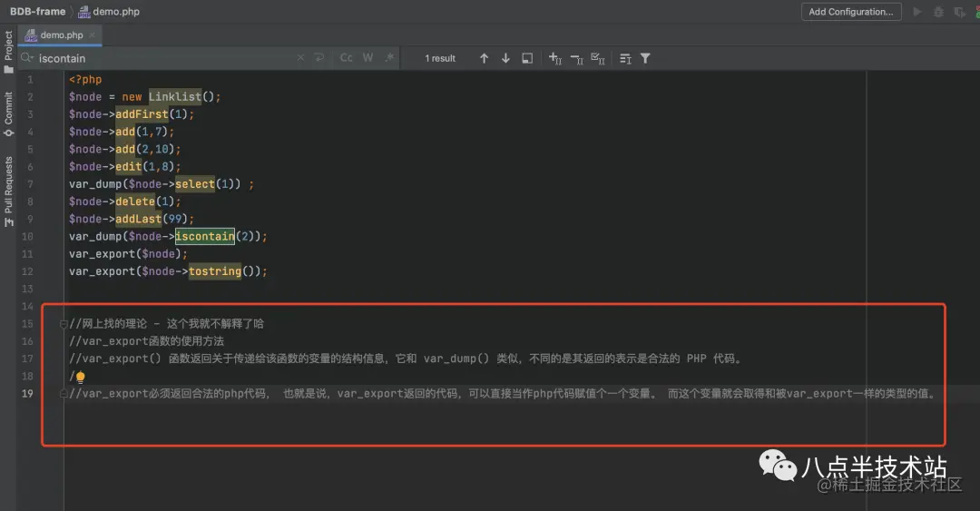Open the Project tool window
The width and height of the screenshot is (980, 511).
coord(8,52)
